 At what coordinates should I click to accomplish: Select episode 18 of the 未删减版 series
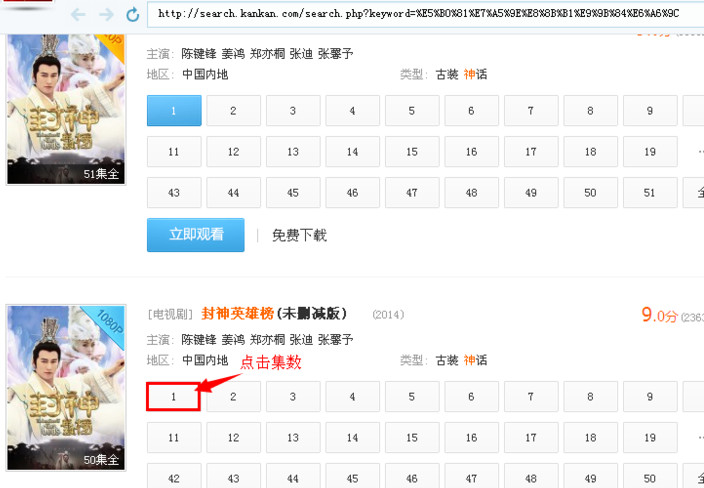(x=590, y=438)
